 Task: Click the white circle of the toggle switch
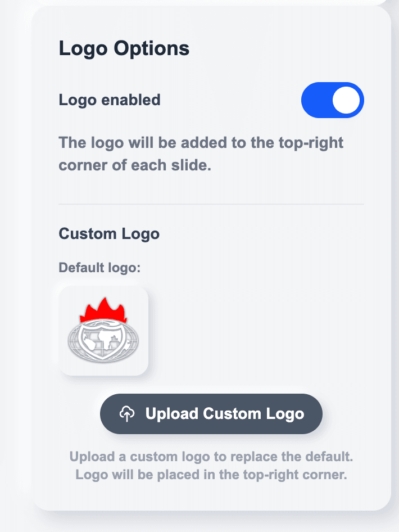coord(345,100)
